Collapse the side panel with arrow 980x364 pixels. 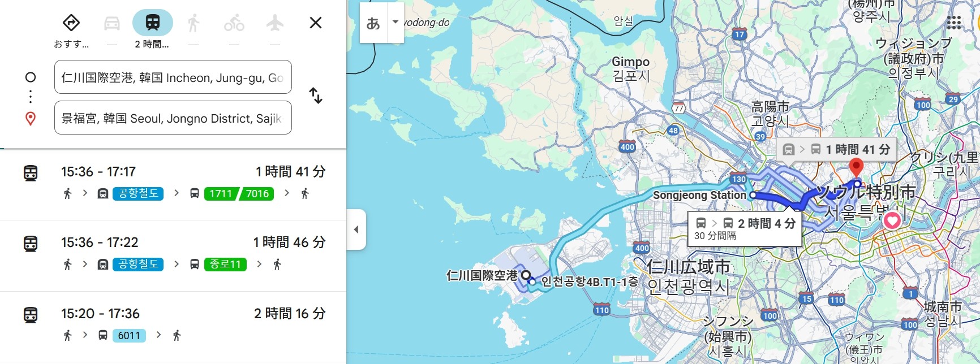click(x=356, y=229)
